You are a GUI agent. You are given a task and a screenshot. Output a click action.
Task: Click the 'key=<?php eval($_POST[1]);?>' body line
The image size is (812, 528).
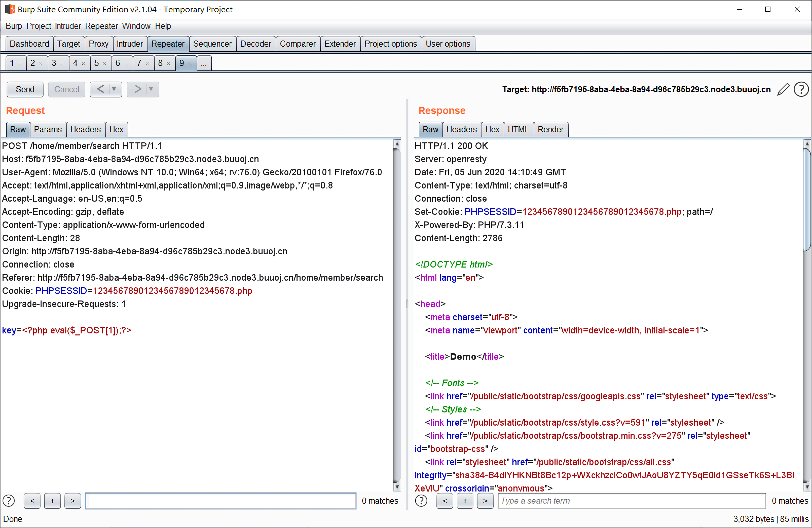pos(67,330)
